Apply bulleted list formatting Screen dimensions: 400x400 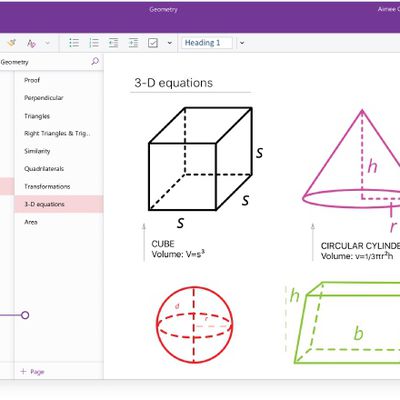[x=74, y=43]
